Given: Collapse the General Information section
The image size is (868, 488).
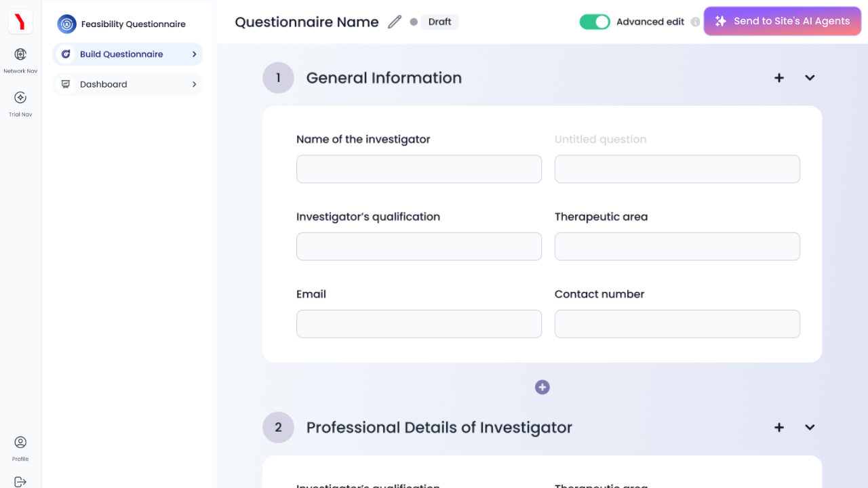Looking at the screenshot, I should pos(810,78).
